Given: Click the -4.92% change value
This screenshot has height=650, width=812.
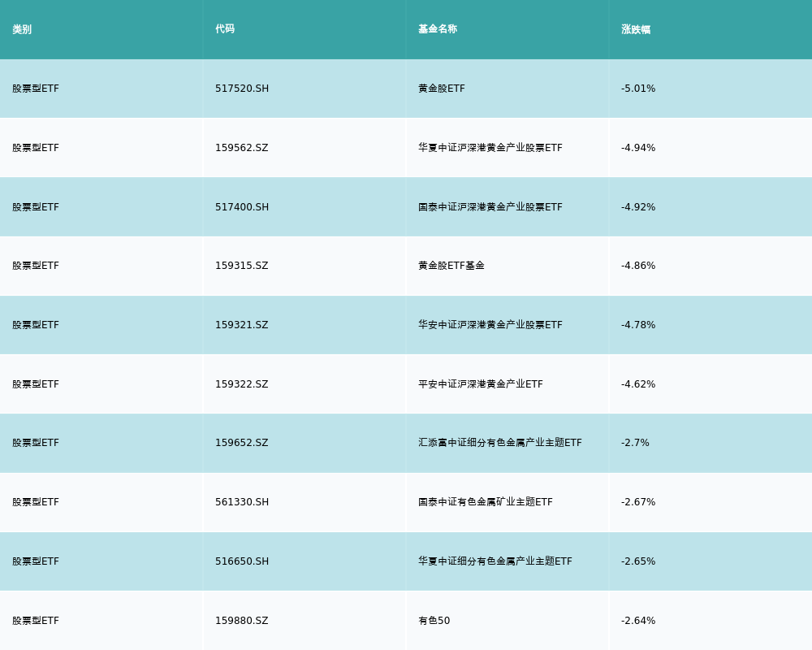Looking at the screenshot, I should [638, 207].
